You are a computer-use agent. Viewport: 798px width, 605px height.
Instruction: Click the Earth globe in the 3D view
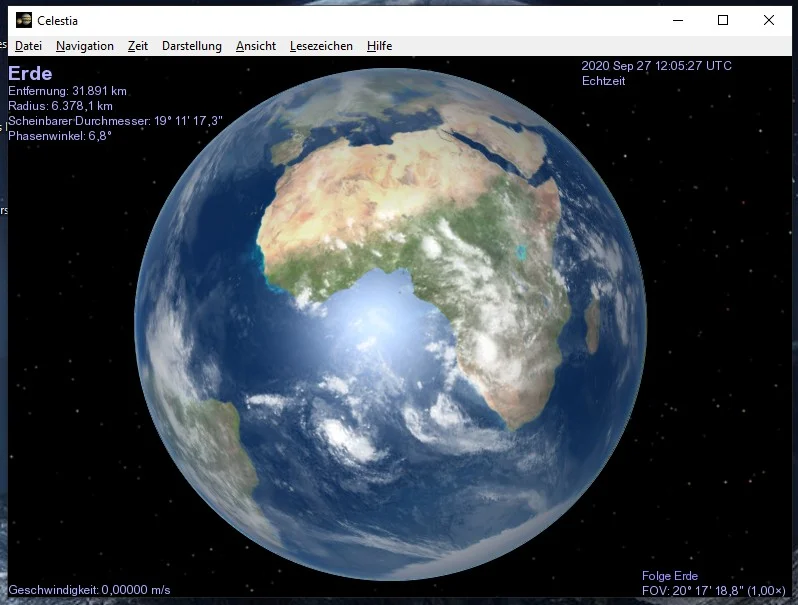(x=390, y=324)
